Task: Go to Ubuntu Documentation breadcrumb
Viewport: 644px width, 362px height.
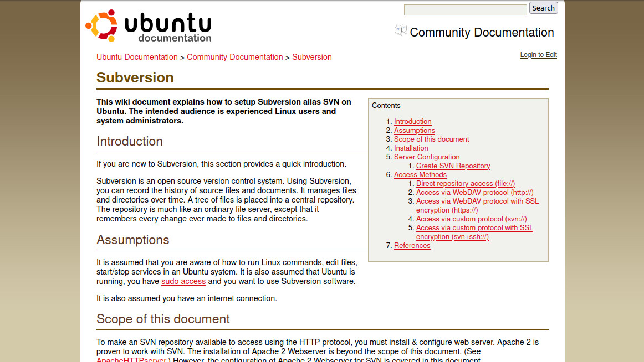Action: [x=137, y=57]
